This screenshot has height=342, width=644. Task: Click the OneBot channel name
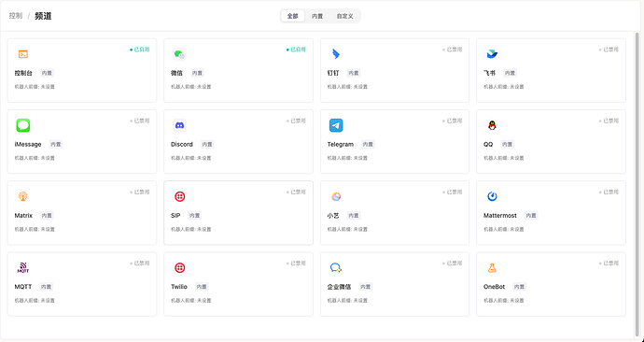(x=494, y=287)
